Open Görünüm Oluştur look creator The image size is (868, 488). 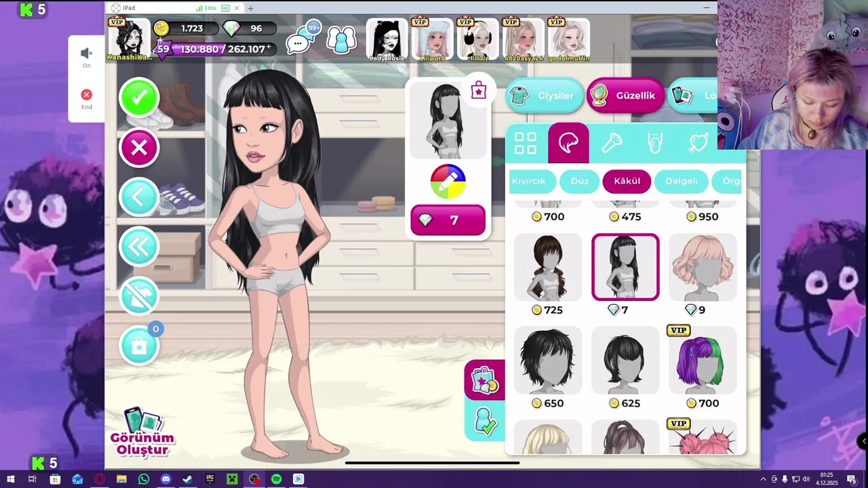point(142,432)
